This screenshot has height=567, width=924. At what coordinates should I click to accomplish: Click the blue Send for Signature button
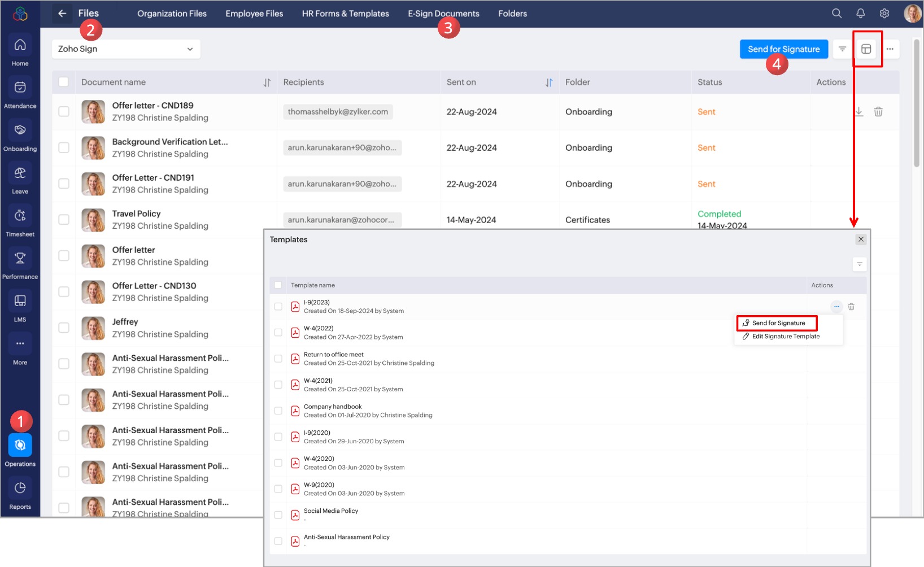point(783,49)
